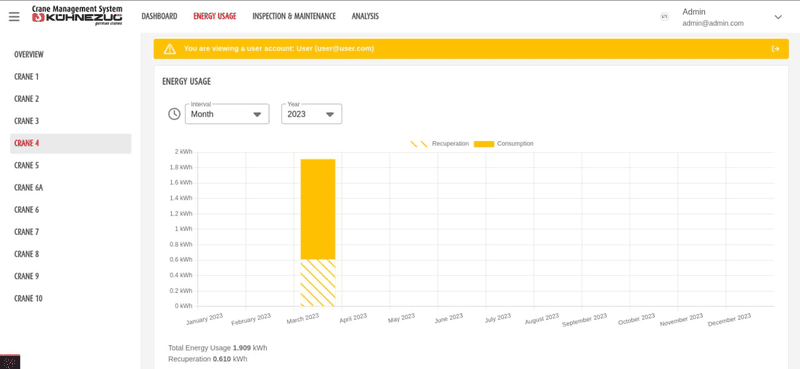
Task: Go to the Analysis tab
Action: click(365, 16)
